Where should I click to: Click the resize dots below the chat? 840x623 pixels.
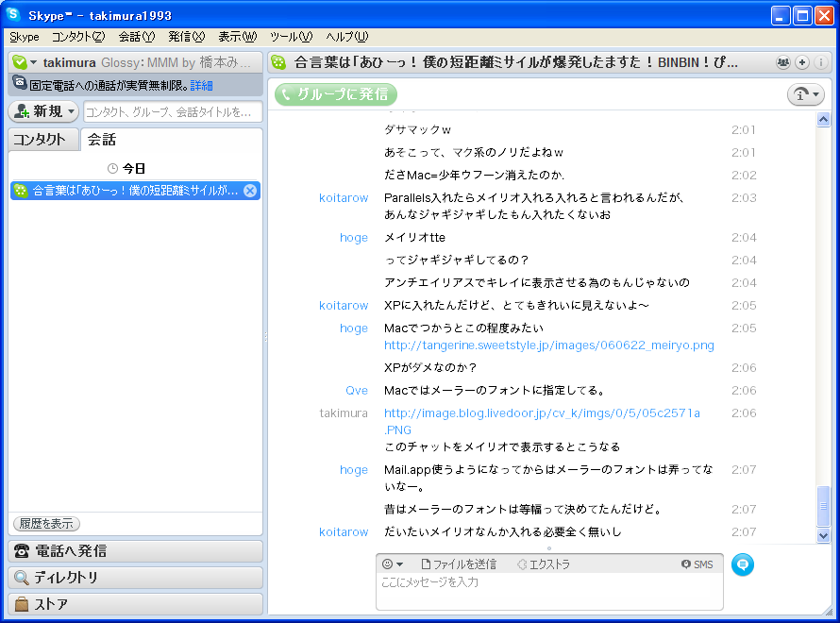click(549, 548)
